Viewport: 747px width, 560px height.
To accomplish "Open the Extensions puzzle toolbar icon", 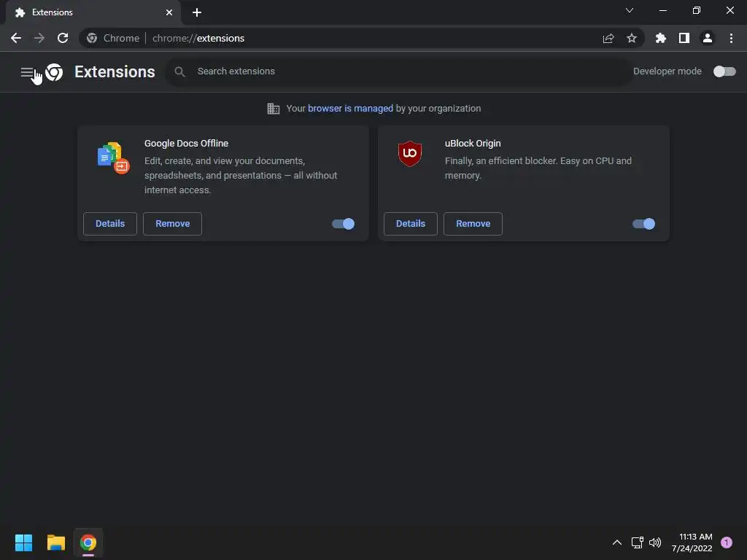I will click(x=661, y=38).
